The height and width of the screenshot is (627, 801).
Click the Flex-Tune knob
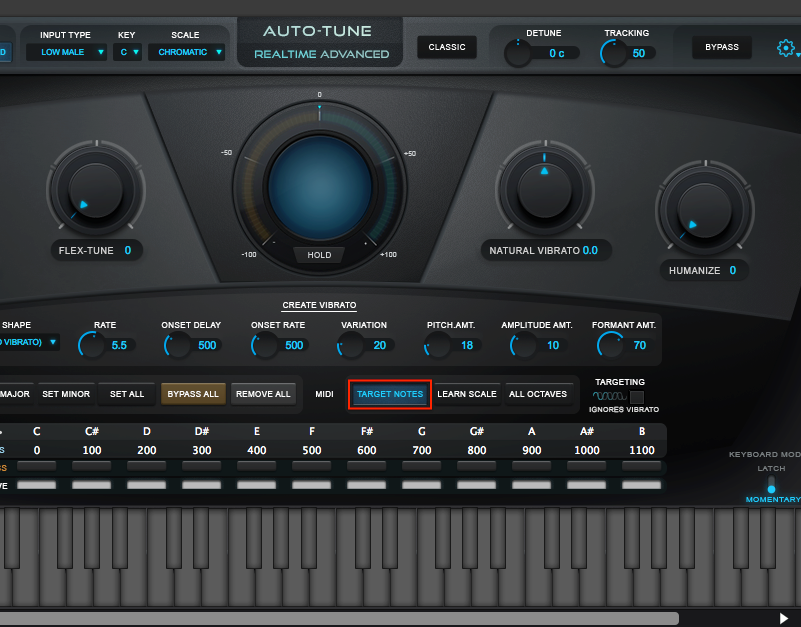pos(96,190)
